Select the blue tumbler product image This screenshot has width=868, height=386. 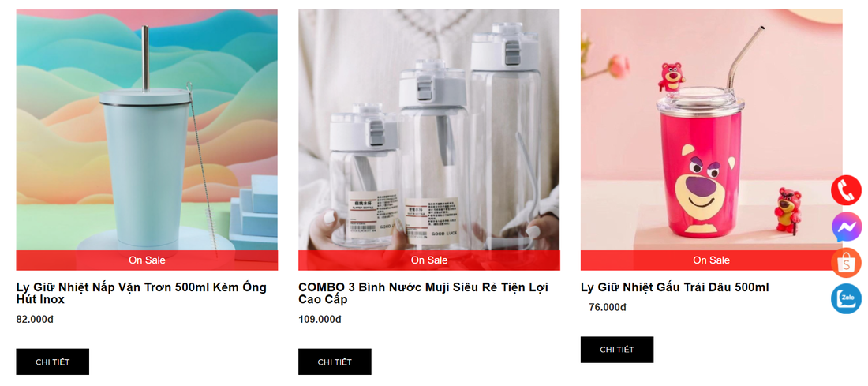click(x=147, y=129)
